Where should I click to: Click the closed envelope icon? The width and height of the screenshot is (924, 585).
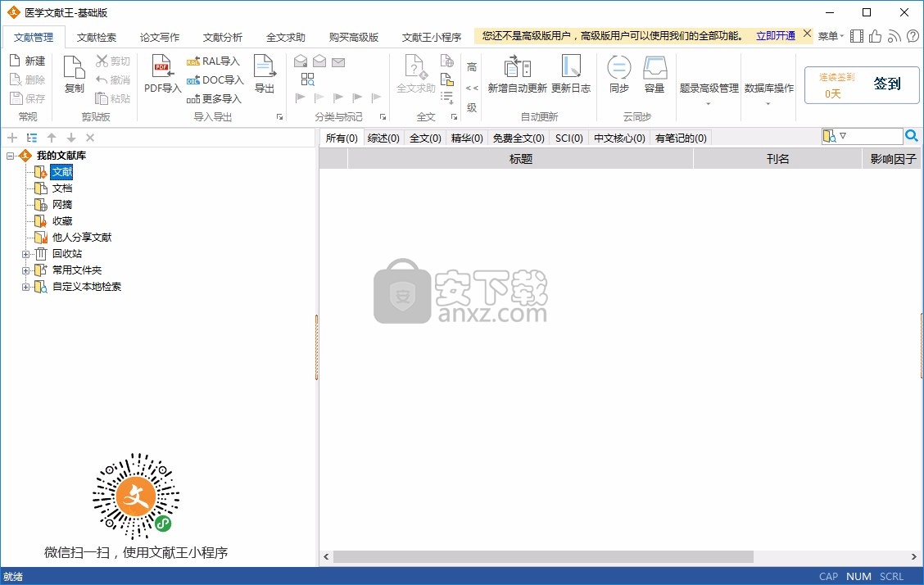[x=338, y=61]
